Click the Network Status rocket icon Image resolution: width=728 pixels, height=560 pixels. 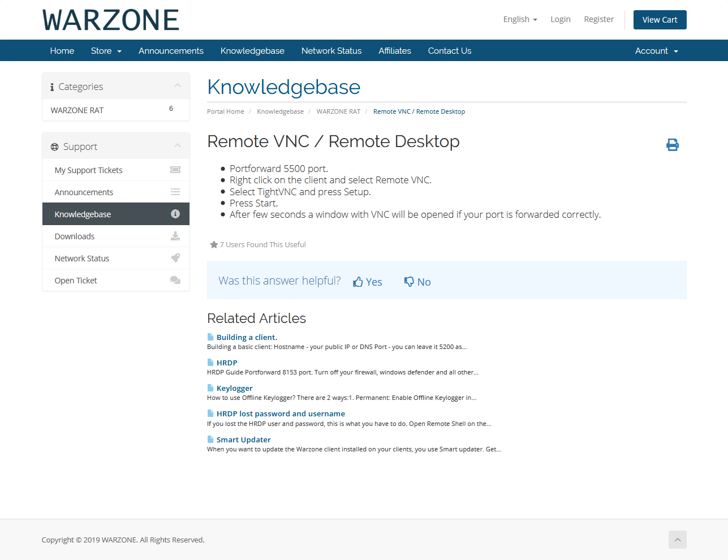(x=175, y=259)
